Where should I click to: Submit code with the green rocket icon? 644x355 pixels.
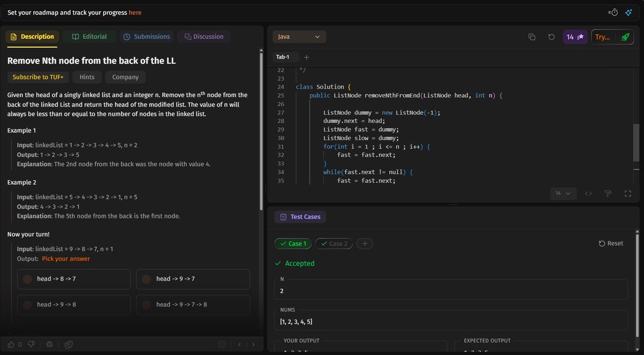[x=625, y=37]
